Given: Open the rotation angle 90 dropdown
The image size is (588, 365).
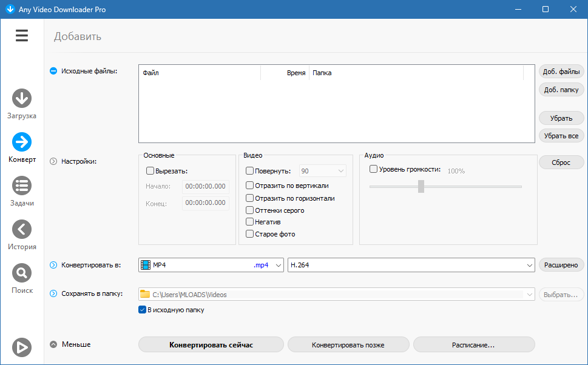Looking at the screenshot, I should point(322,171).
